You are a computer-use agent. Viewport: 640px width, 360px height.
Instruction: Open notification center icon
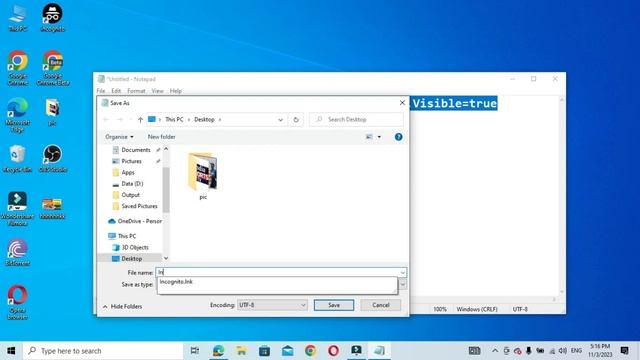pos(624,351)
